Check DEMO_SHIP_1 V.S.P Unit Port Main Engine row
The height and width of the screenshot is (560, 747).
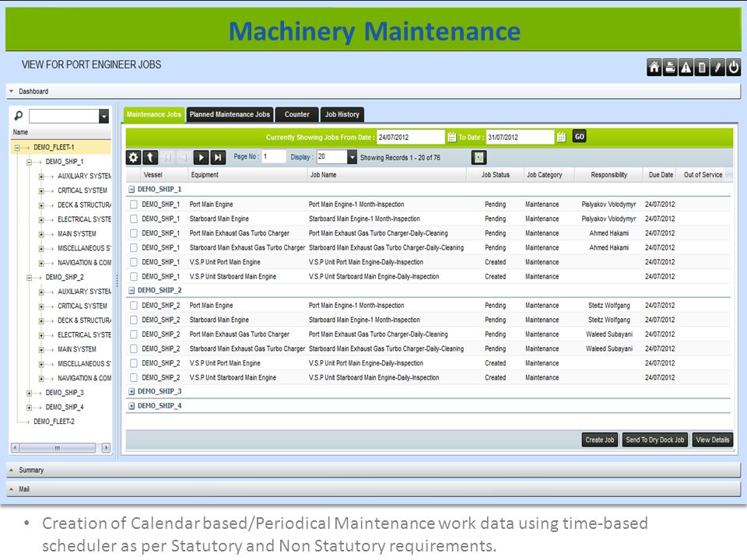point(134,262)
